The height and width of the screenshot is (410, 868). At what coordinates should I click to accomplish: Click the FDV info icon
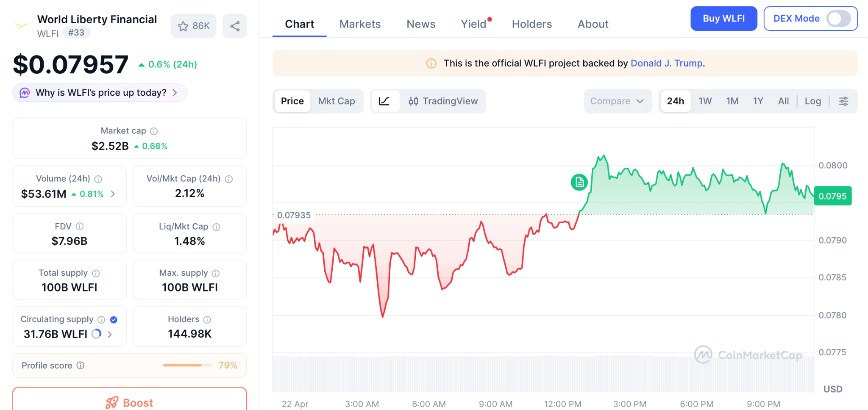(x=80, y=227)
